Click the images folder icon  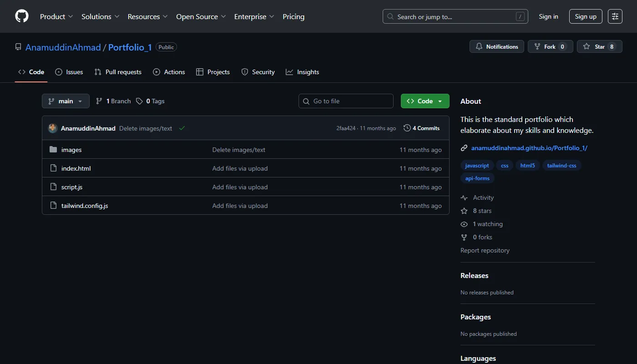53,149
